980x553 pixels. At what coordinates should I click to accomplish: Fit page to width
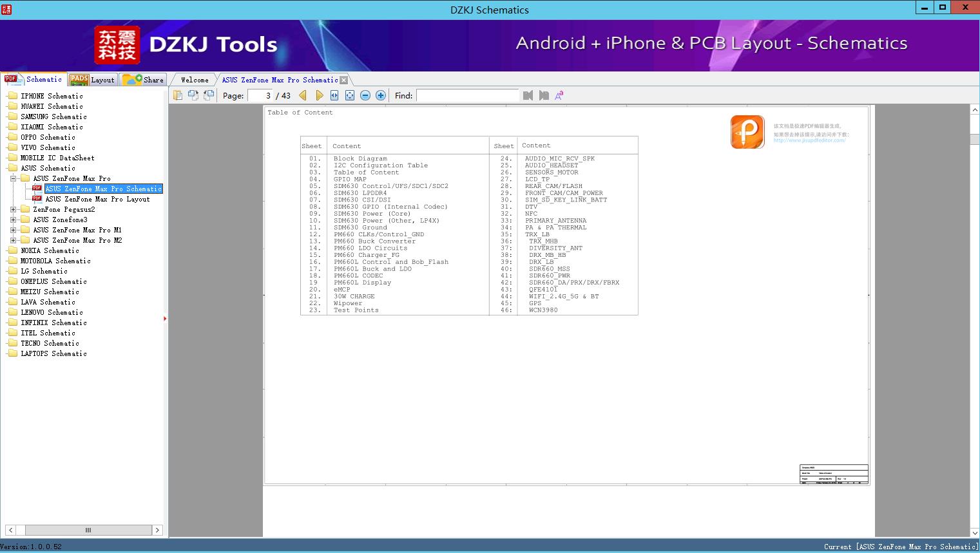334,95
